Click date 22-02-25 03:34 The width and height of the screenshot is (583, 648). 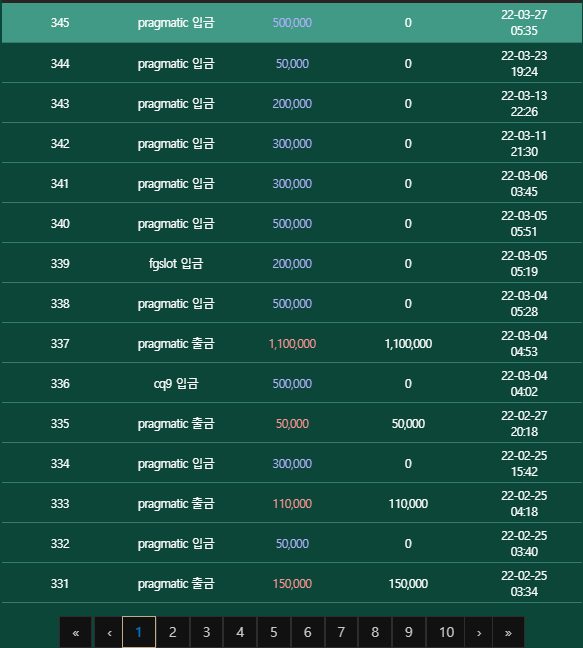524,584
